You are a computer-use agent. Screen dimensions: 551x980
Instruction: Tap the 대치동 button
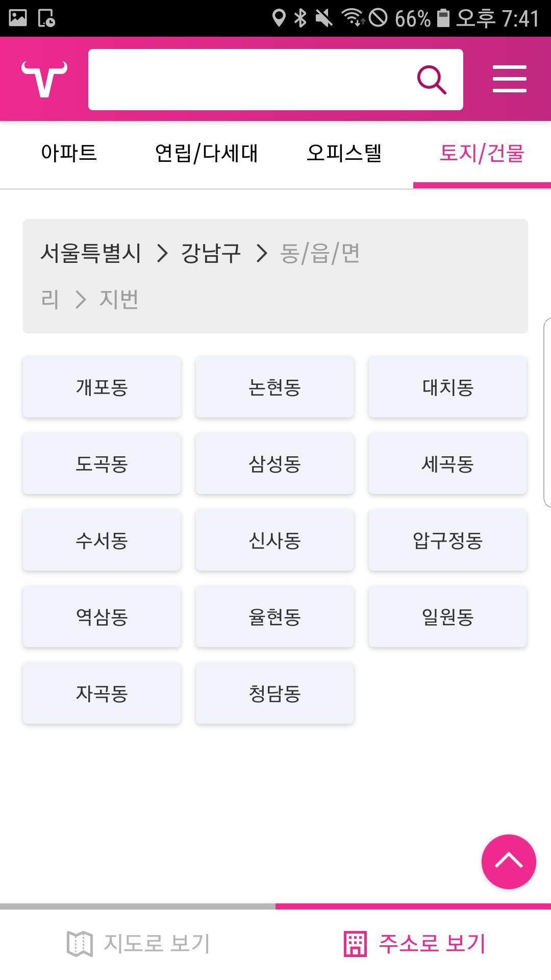coord(447,387)
